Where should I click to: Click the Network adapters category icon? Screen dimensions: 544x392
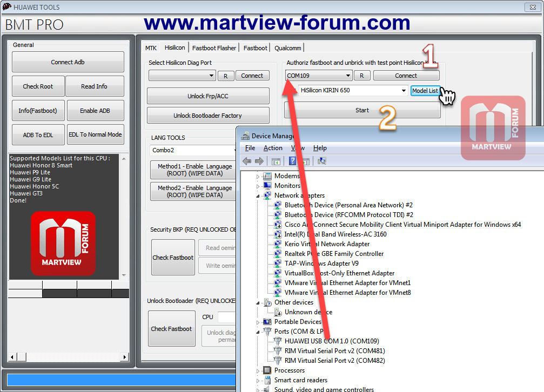[267, 195]
